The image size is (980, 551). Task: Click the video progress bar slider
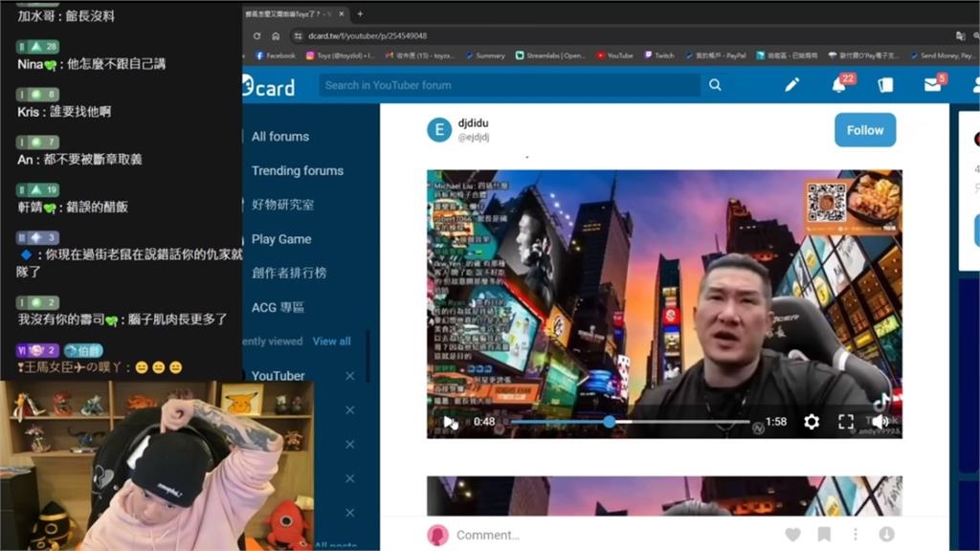(610, 422)
